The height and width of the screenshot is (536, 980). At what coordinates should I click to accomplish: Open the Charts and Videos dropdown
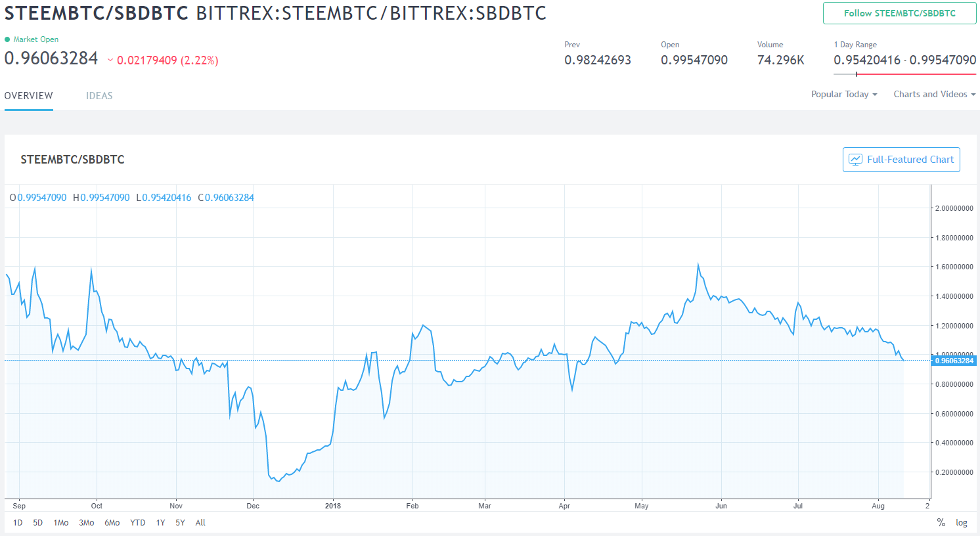[934, 95]
